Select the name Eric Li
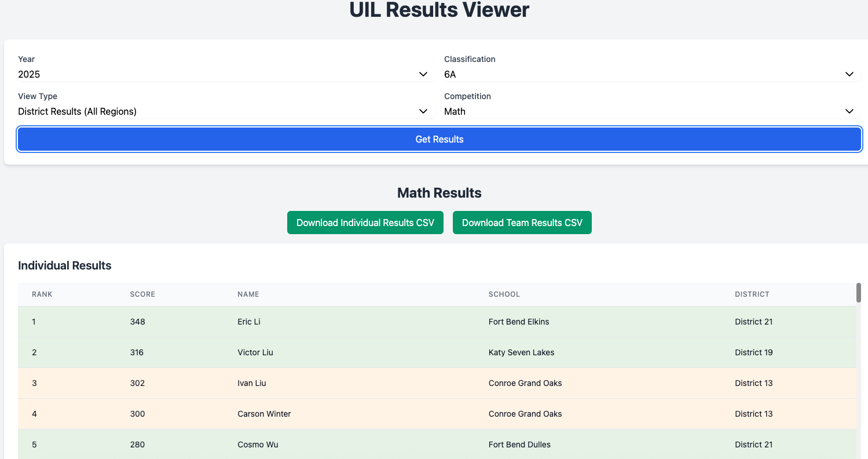 point(249,322)
